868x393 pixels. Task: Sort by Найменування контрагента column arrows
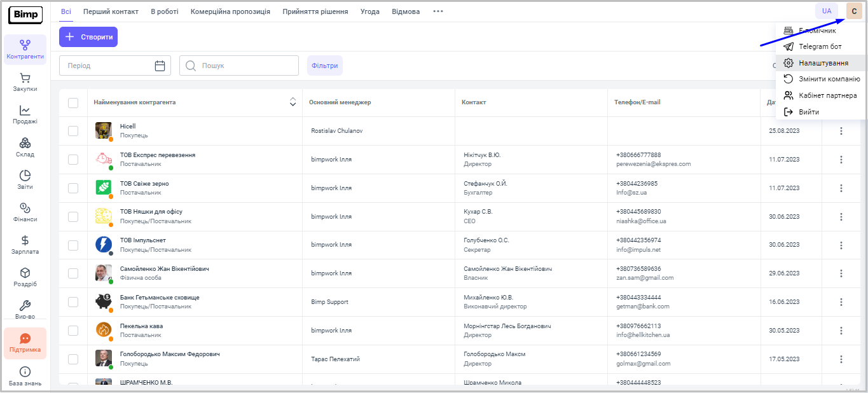(293, 102)
